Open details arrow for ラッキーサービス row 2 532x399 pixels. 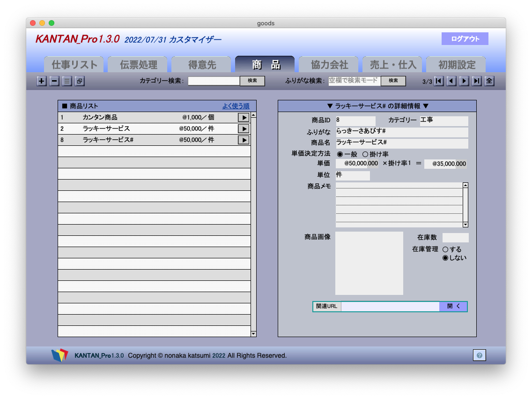244,128
